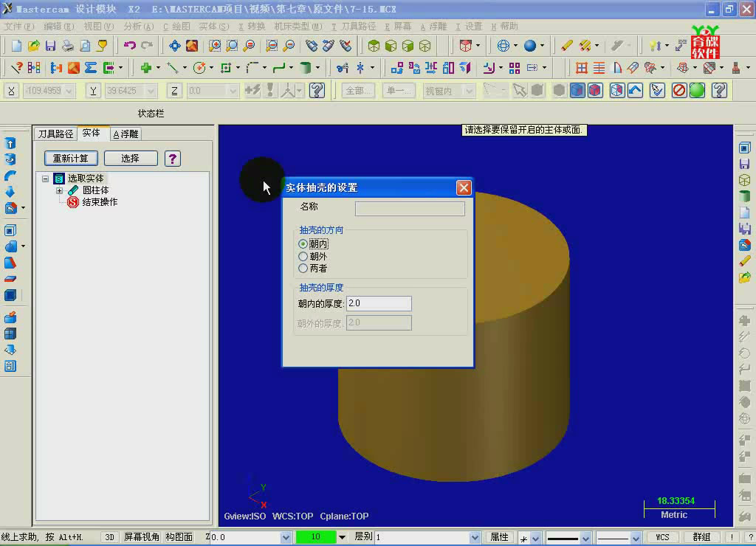The width and height of the screenshot is (756, 546).
Task: Undo the last action
Action: pos(130,46)
